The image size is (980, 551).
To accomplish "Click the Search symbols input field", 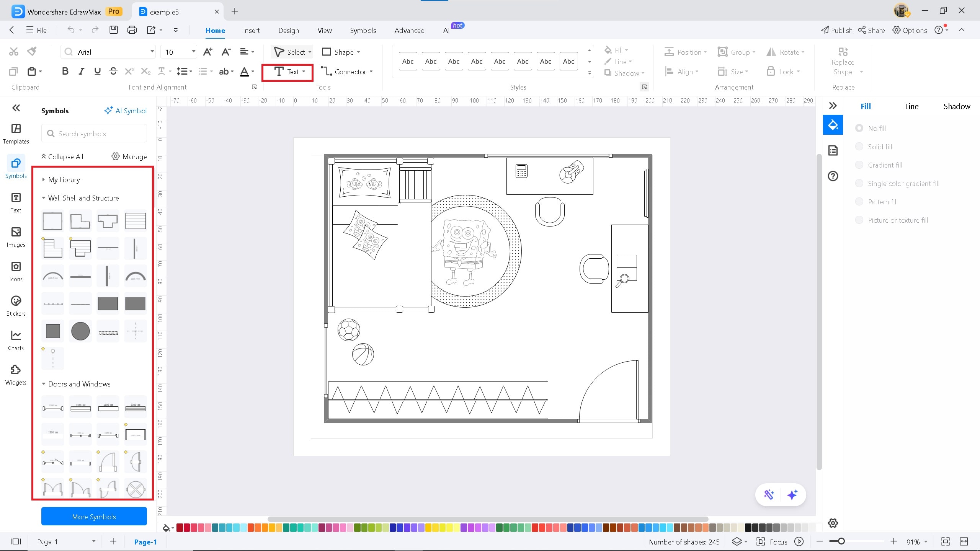I will click(94, 134).
